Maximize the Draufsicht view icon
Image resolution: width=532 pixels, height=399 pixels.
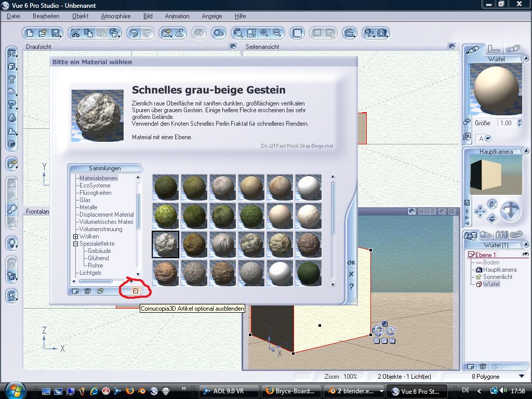tap(233, 46)
